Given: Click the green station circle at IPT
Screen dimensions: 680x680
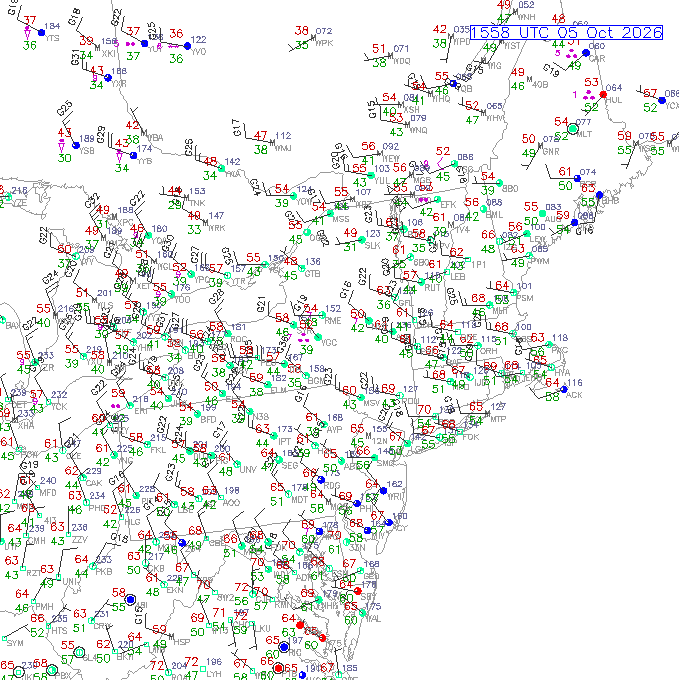Looking at the screenshot, I should (x=274, y=436).
